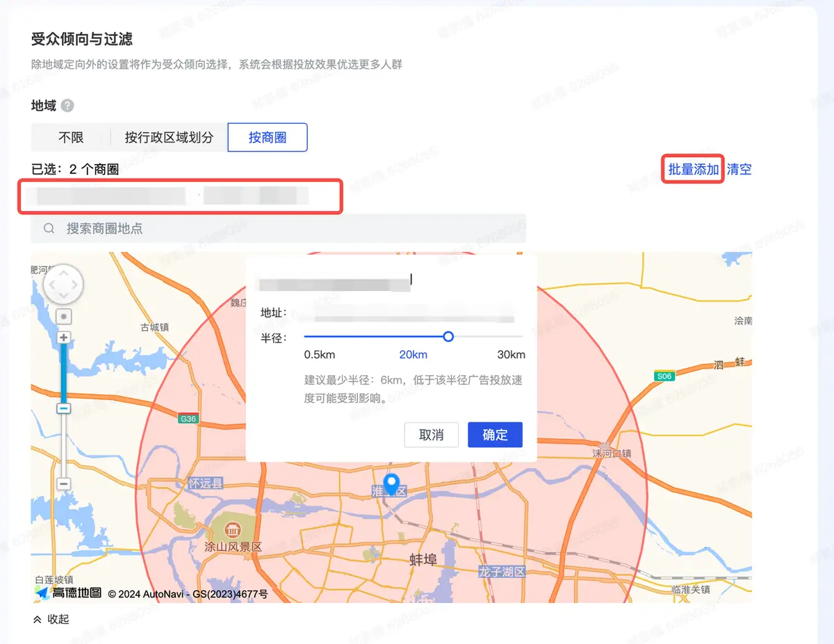Image resolution: width=834 pixels, height=644 pixels.
Task: Click the 30km label under the slider
Action: [511, 355]
